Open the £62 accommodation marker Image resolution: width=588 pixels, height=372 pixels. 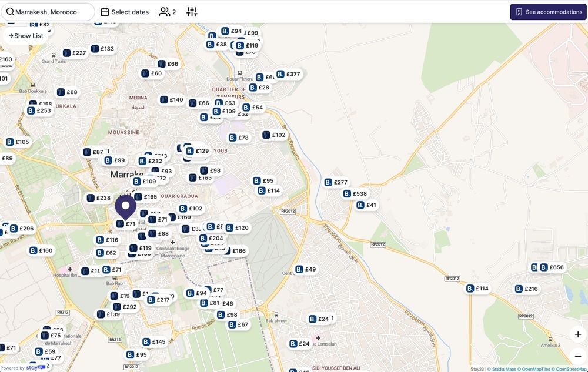(x=106, y=253)
